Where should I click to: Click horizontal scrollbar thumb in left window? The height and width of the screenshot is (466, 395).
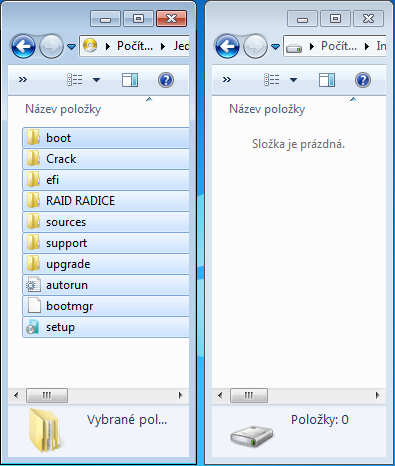tap(47, 395)
